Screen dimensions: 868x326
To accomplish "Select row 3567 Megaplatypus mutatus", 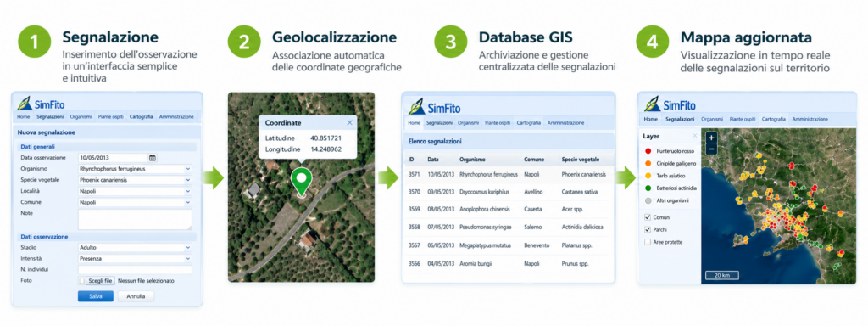I will click(x=509, y=245).
